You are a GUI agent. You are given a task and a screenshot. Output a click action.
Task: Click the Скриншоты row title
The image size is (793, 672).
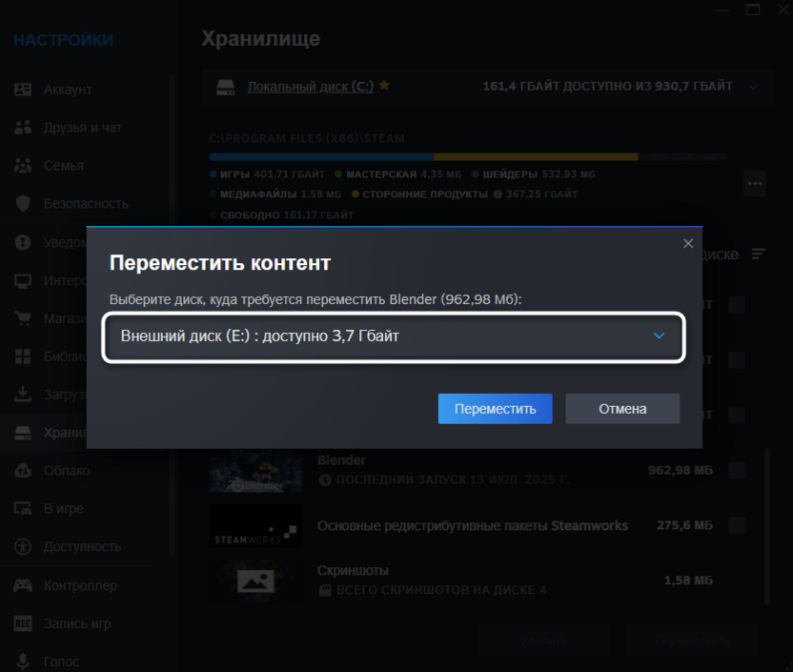[353, 570]
